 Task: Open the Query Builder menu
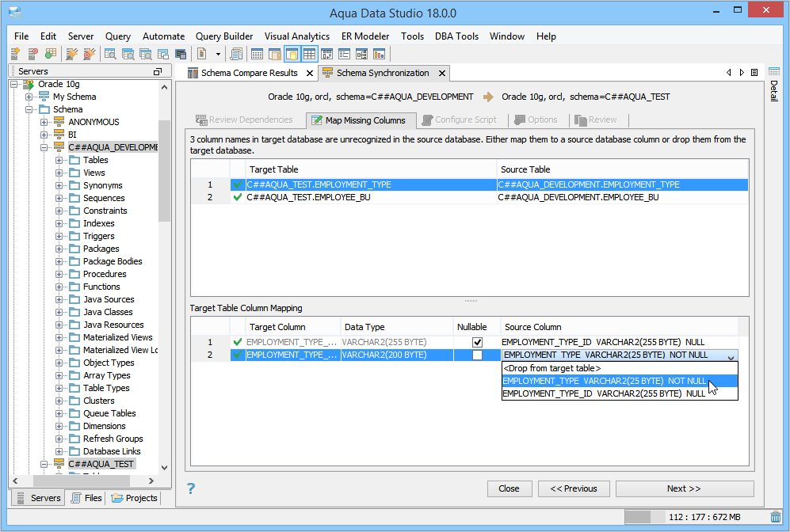coord(224,36)
